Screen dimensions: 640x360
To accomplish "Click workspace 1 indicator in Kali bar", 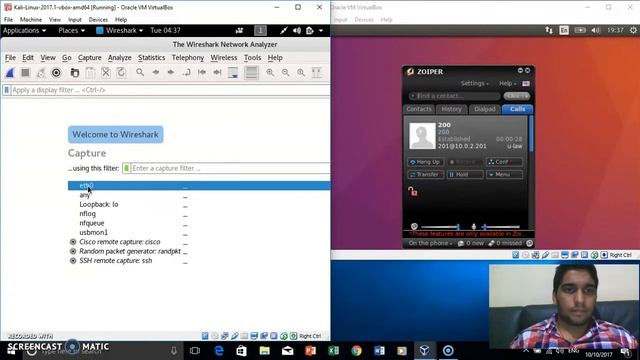I will (260, 31).
